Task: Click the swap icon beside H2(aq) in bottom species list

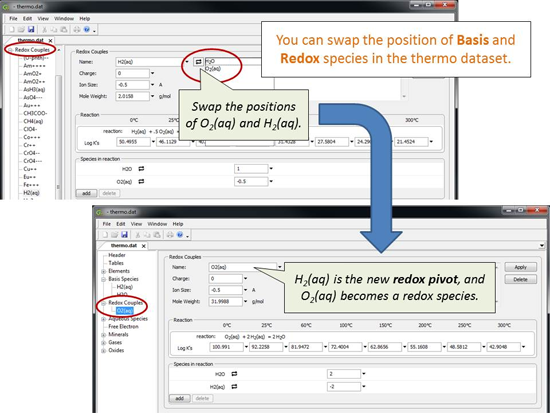Action: (x=234, y=386)
